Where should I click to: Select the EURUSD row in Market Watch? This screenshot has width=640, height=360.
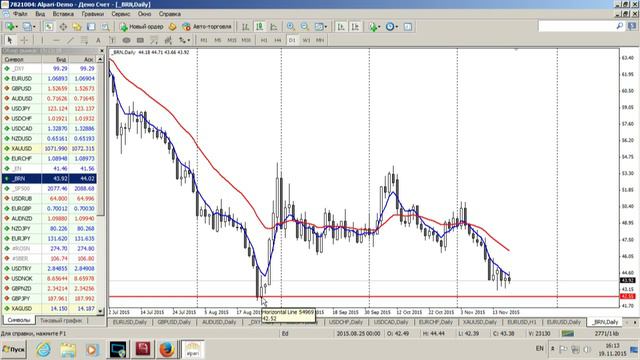[49, 78]
